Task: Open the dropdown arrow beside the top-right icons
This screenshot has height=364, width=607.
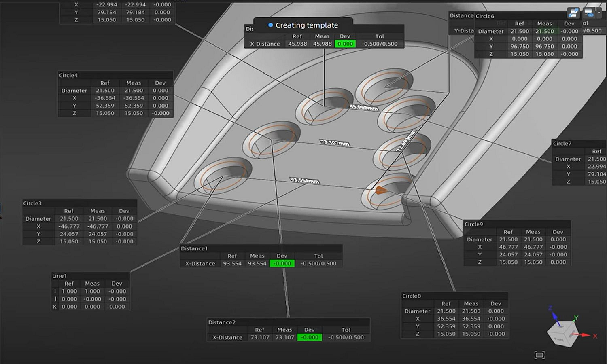Action: [x=599, y=12]
